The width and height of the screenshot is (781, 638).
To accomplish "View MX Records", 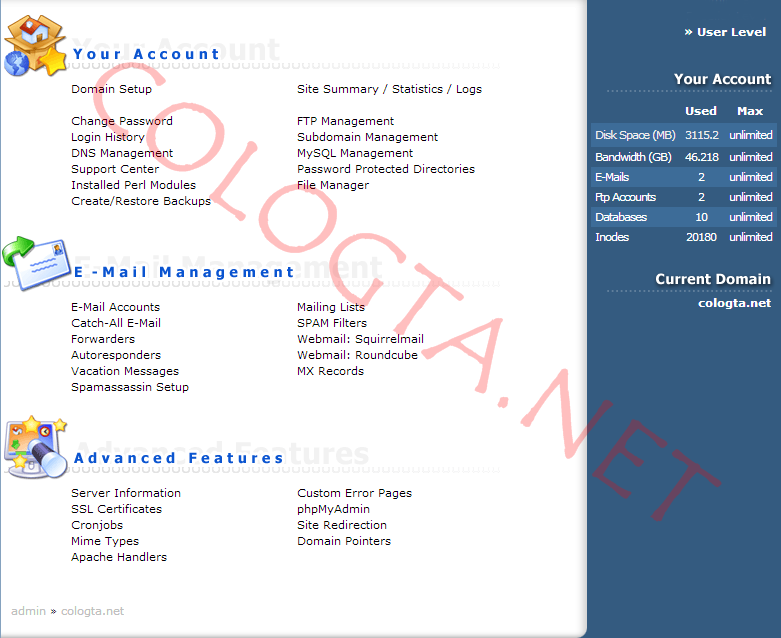I will [x=330, y=371].
